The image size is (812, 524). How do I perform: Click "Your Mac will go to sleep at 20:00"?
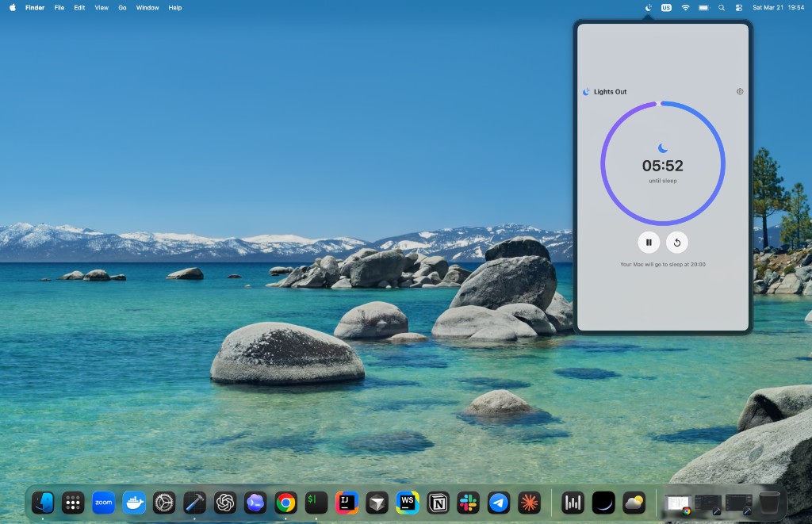pyautogui.click(x=662, y=264)
